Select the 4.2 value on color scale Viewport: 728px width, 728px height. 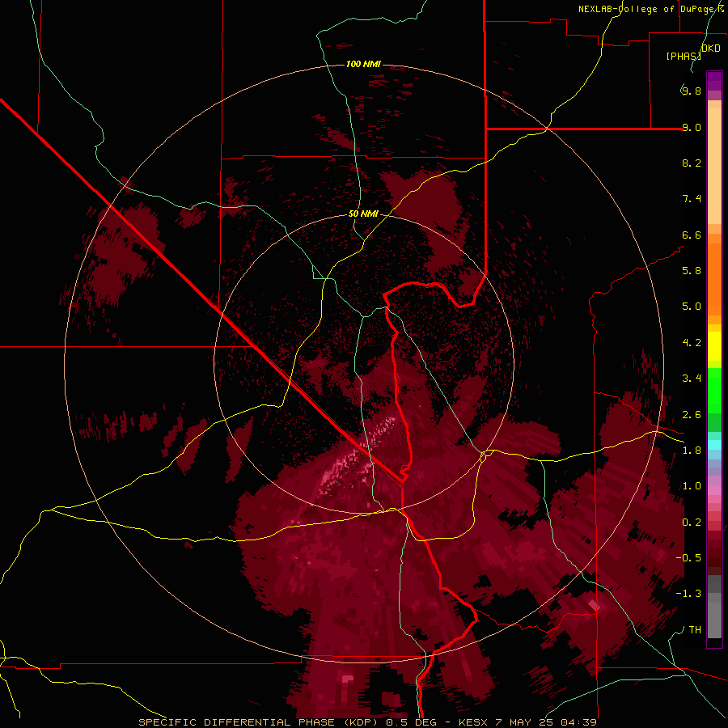pyautogui.click(x=691, y=343)
